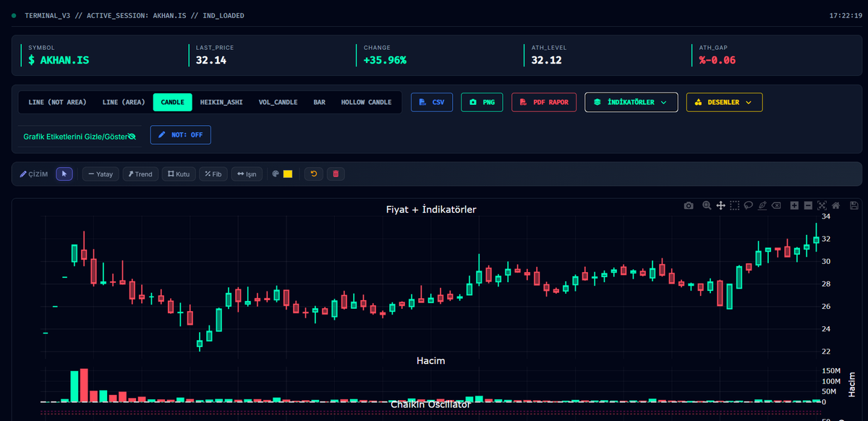Choose the Box Select dotted-square tool

(x=734, y=206)
